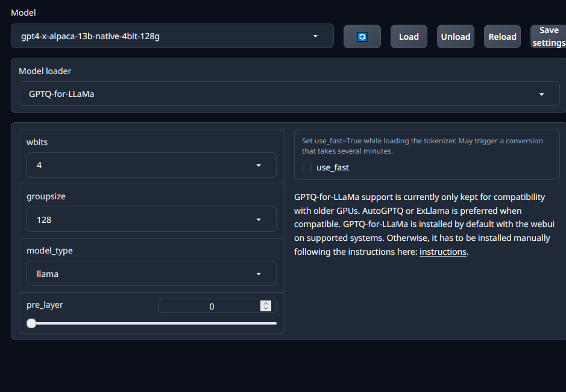Image resolution: width=566 pixels, height=392 pixels.
Task: Increment pre_layer with the up arrow
Action: click(266, 303)
